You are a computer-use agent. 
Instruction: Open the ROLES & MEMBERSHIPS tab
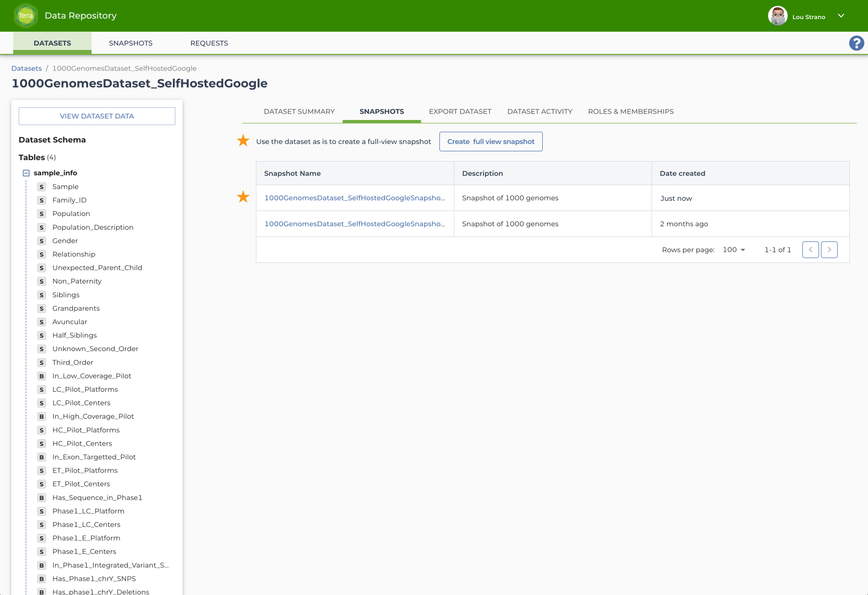631,112
